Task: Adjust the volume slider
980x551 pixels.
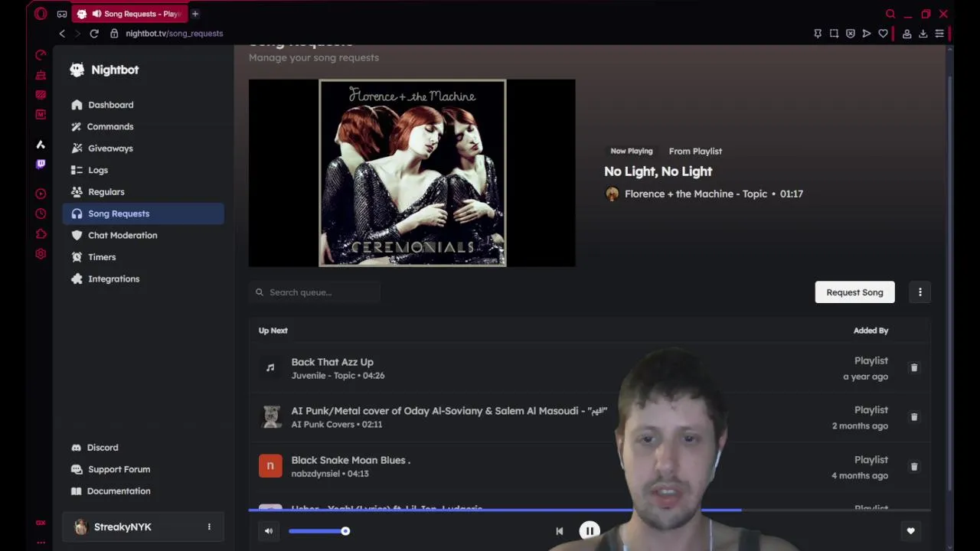Action: (x=318, y=531)
